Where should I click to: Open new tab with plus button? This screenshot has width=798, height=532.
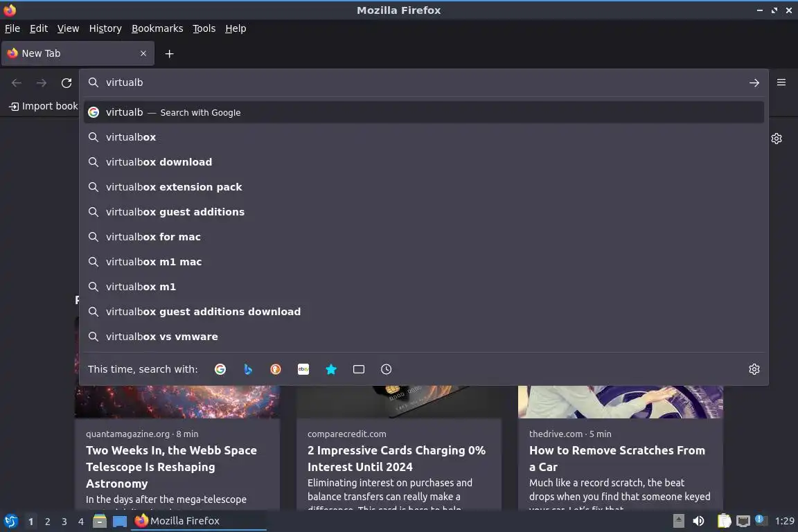(x=170, y=53)
